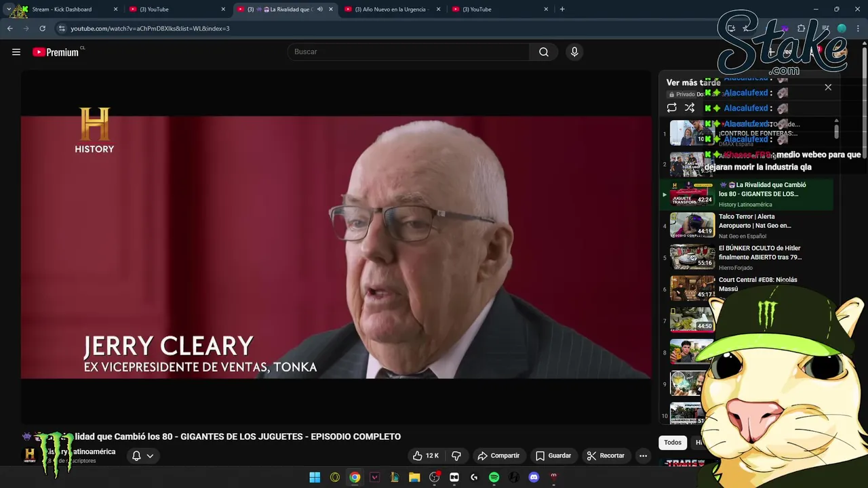The height and width of the screenshot is (488, 868).
Task: Click the search magnifier button
Action: point(544,52)
